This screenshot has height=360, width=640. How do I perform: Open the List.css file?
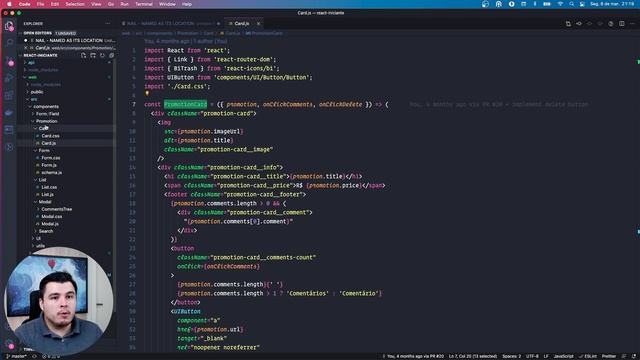click(49, 187)
